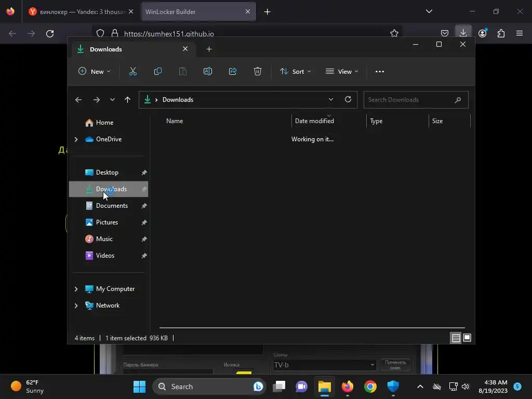Open the clock showing 4:38 AM
The height and width of the screenshot is (399, 532).
point(493,387)
